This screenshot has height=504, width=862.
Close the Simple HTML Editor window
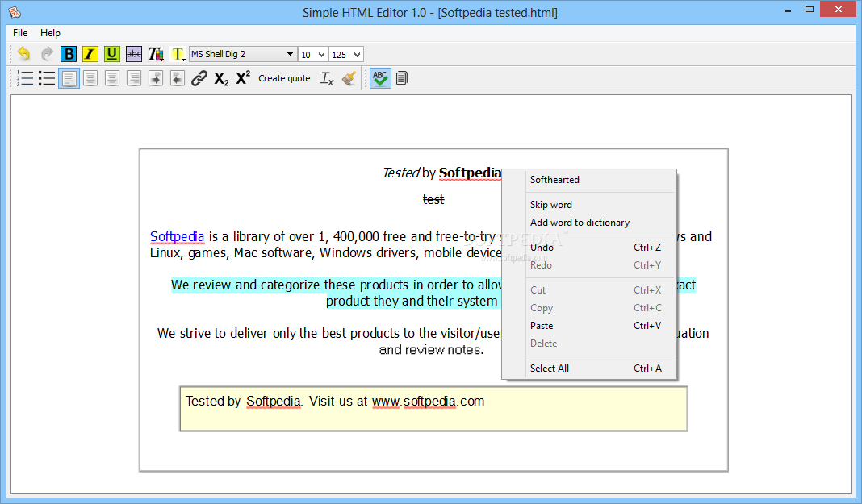point(839,10)
